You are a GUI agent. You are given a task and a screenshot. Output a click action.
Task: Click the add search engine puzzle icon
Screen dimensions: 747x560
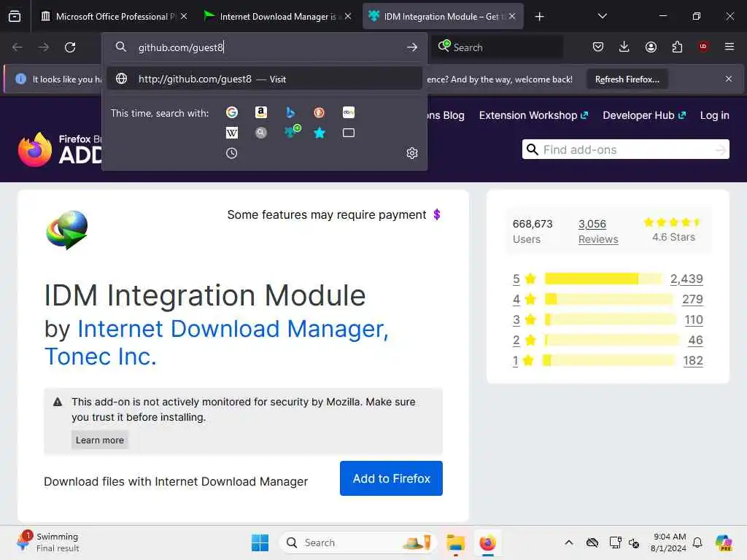tap(292, 131)
